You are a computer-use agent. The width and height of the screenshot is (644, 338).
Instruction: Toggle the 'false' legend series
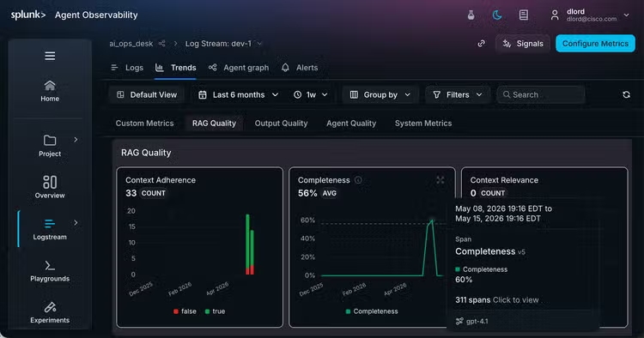(185, 311)
